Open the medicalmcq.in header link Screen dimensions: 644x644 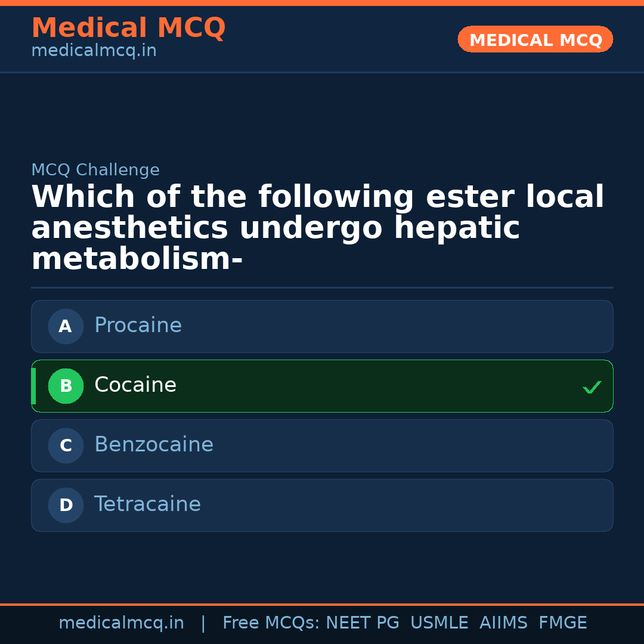(x=93, y=50)
